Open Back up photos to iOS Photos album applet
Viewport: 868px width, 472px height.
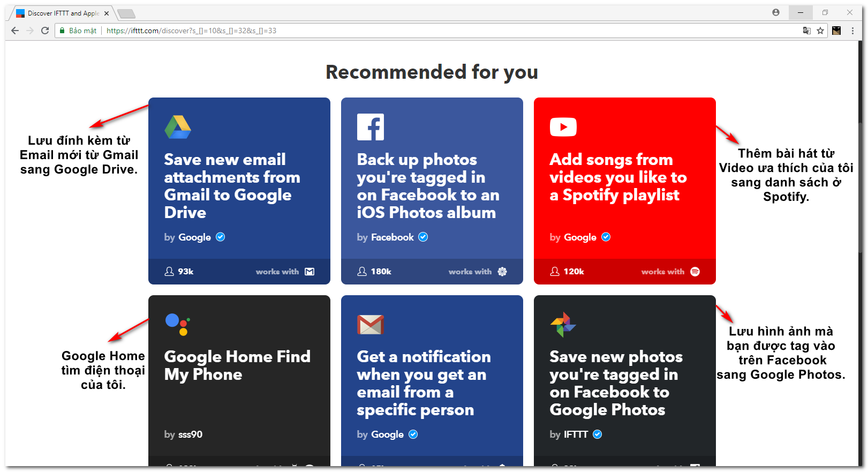tap(432, 191)
